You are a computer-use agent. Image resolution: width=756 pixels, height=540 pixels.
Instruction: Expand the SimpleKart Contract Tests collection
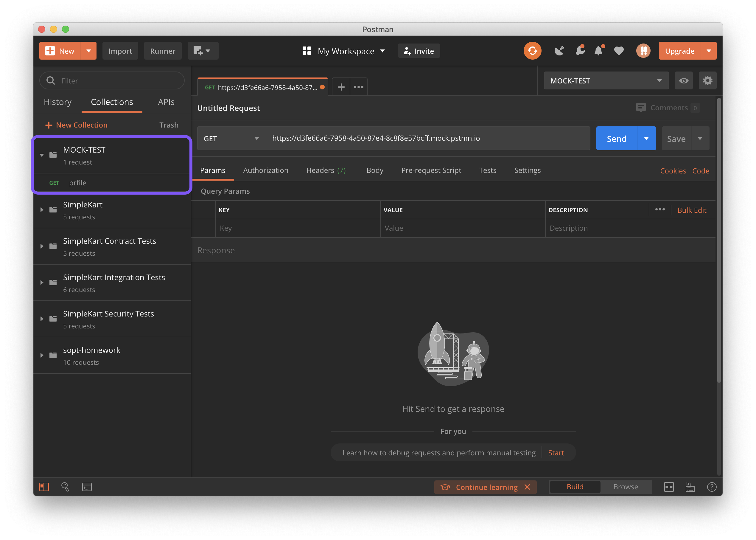[x=42, y=246]
